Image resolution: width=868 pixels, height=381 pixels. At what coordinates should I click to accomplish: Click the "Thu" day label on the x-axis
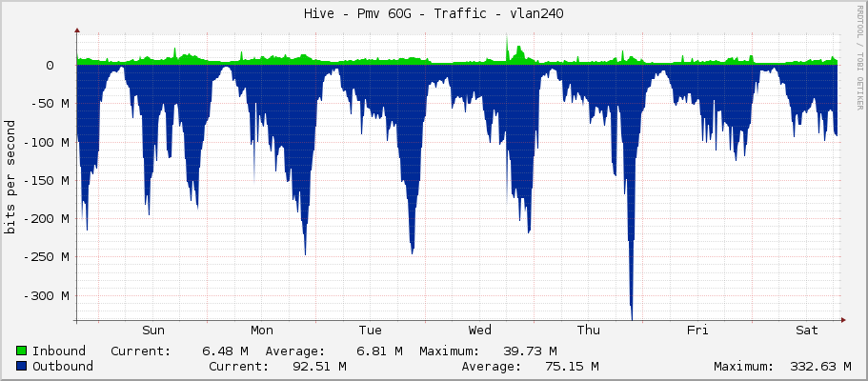(x=589, y=331)
